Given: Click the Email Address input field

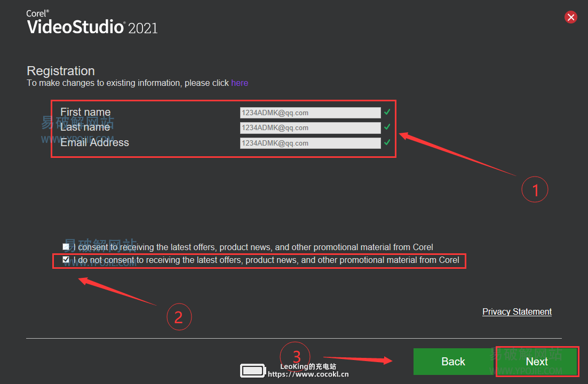Looking at the screenshot, I should (310, 143).
